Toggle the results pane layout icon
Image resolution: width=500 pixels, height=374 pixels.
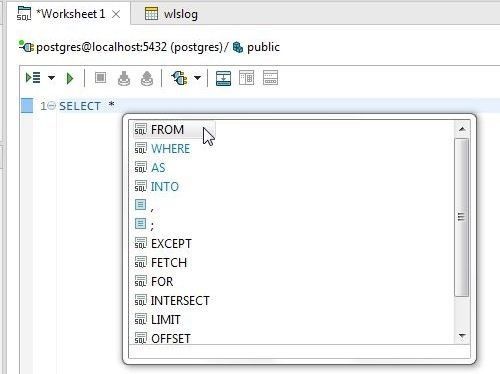[223, 78]
